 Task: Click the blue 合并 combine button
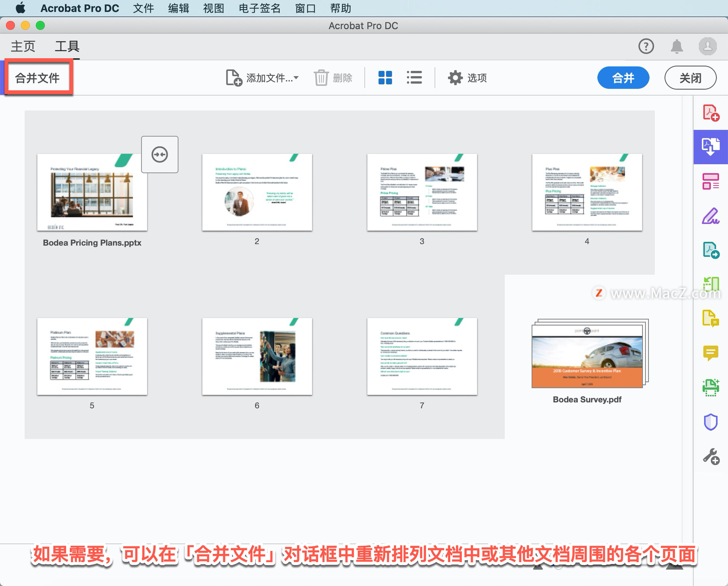click(x=623, y=78)
